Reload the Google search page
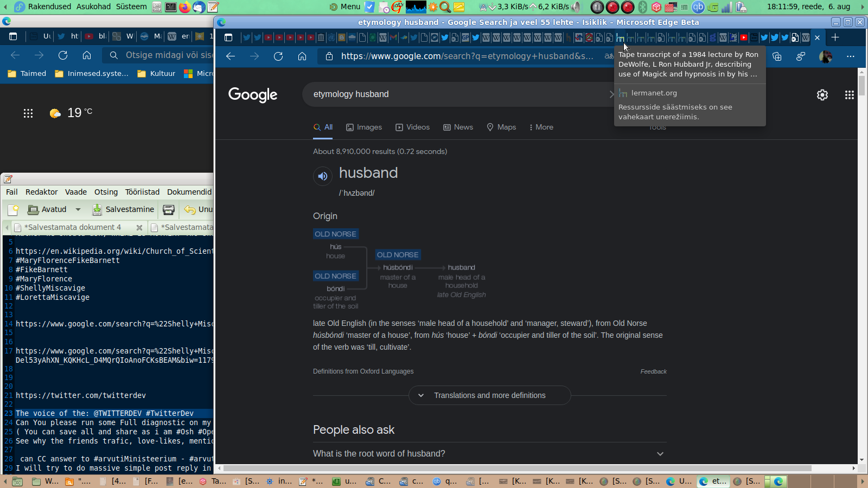The height and width of the screenshot is (488, 868). pyautogui.click(x=278, y=56)
